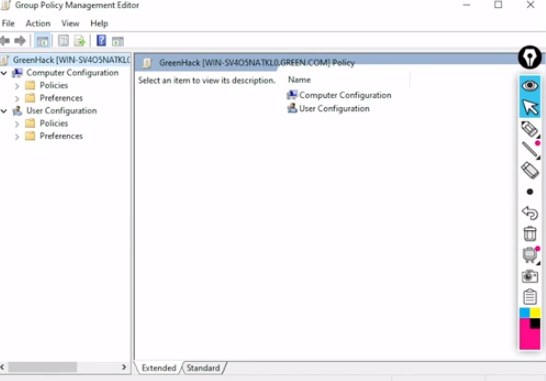Select the eraser tool
The height and width of the screenshot is (381, 546).
click(x=530, y=170)
